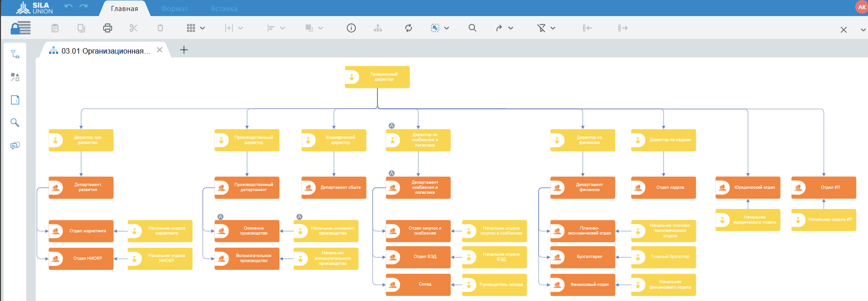The width and height of the screenshot is (868, 301).
Task: Refresh the diagram with the circular arrows icon
Action: pyautogui.click(x=408, y=28)
